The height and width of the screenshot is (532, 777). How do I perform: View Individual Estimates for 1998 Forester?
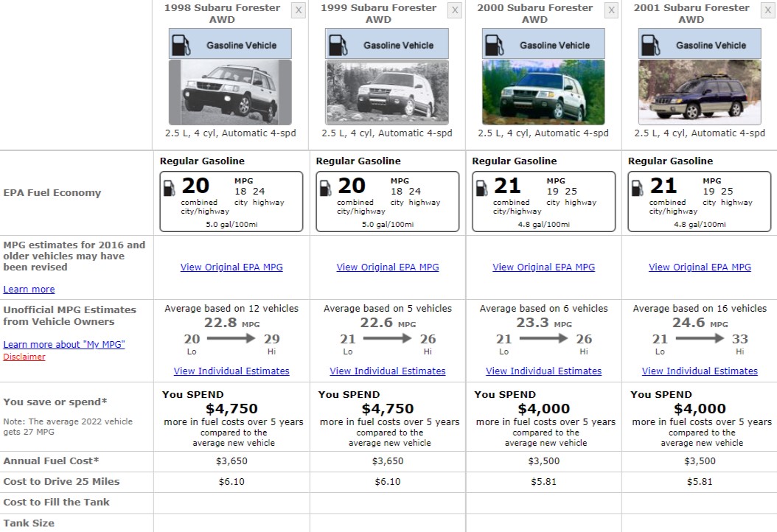[x=231, y=371]
